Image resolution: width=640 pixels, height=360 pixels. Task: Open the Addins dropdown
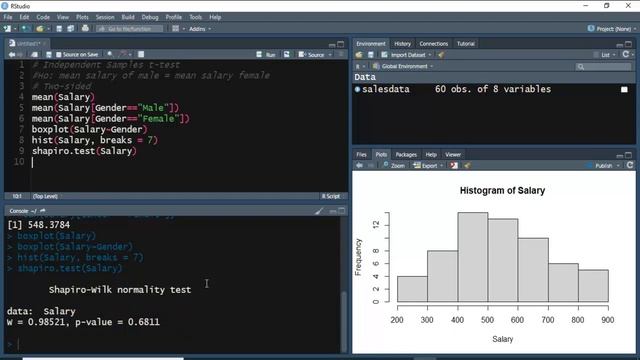click(x=200, y=29)
